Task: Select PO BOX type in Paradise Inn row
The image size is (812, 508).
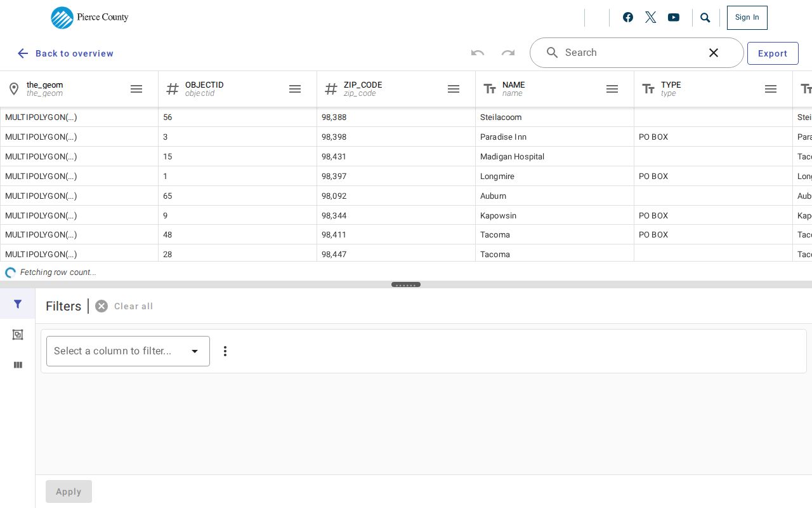Action: pyautogui.click(x=713, y=137)
